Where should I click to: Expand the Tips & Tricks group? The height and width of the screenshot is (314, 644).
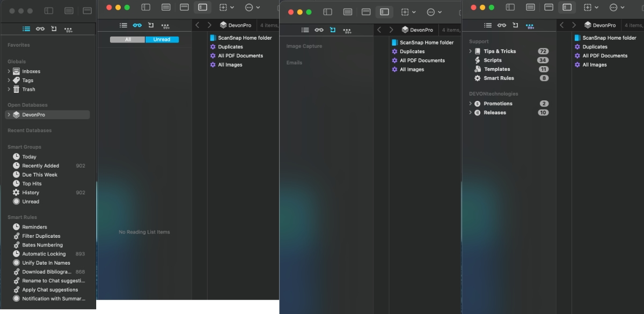pos(471,52)
